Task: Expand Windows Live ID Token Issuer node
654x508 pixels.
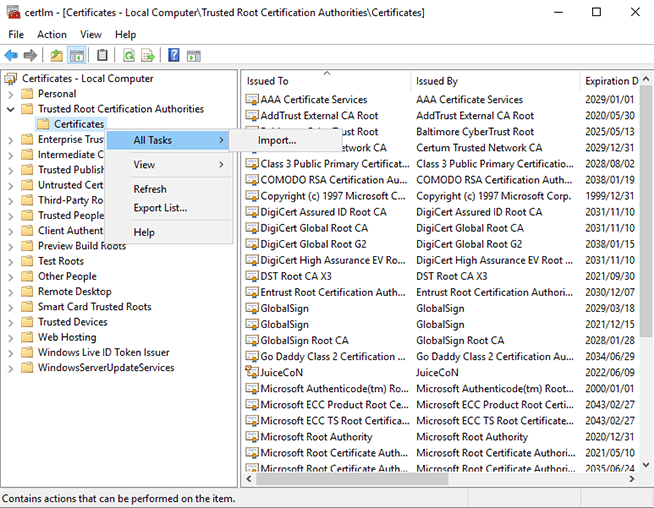Action: [x=10, y=353]
